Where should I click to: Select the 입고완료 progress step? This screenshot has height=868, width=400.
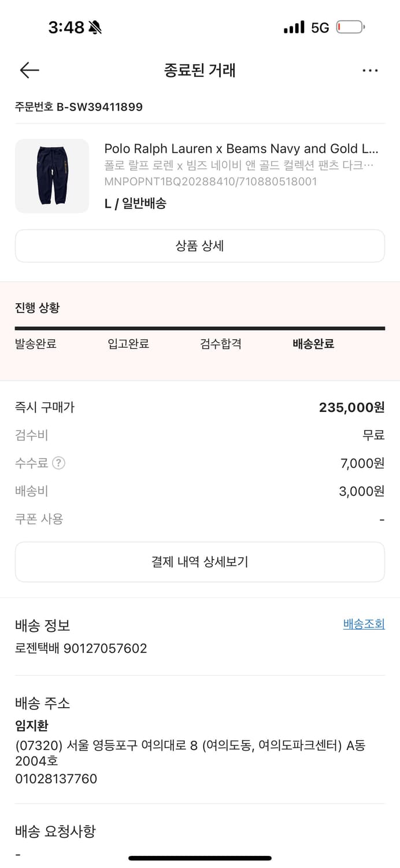[x=128, y=343]
